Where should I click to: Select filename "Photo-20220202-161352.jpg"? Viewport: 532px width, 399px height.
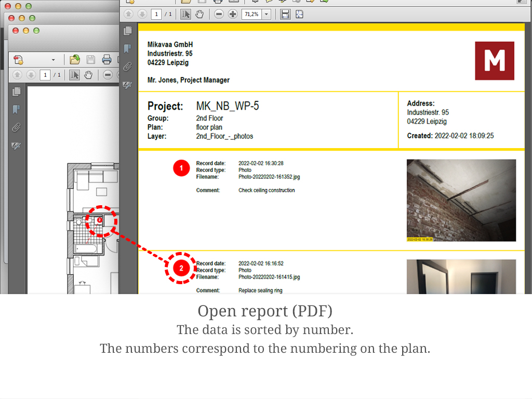(x=269, y=177)
